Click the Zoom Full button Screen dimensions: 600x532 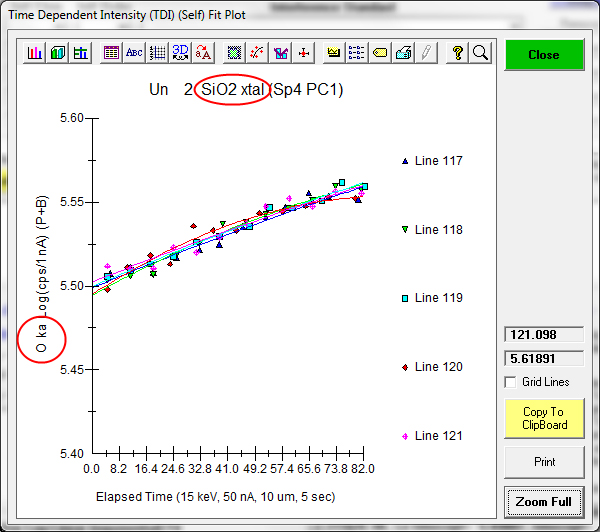click(543, 501)
